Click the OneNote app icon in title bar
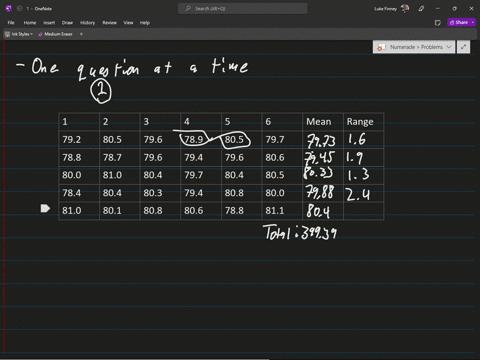The image size is (480, 360). [9, 9]
